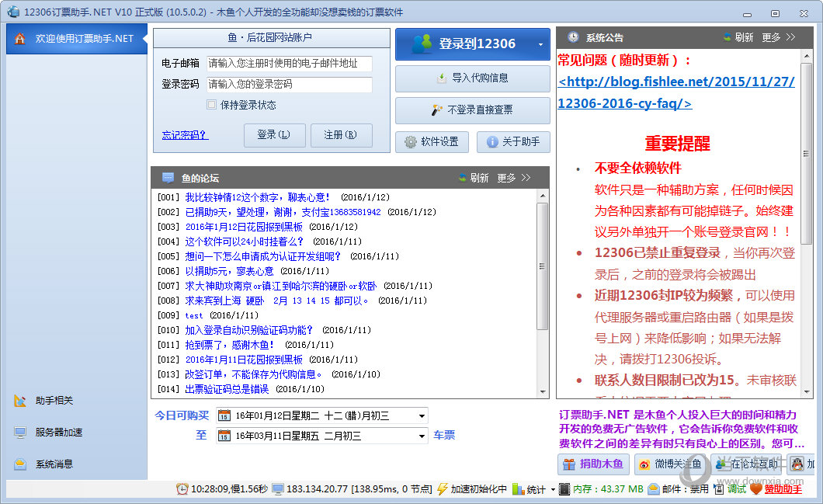Viewport: 823px width, 504px height.
Task: Expand the 登录到12306 dropdown arrow
Action: [540, 44]
